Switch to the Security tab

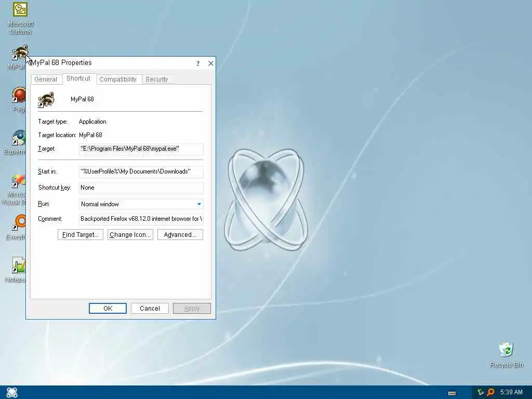pyautogui.click(x=157, y=79)
